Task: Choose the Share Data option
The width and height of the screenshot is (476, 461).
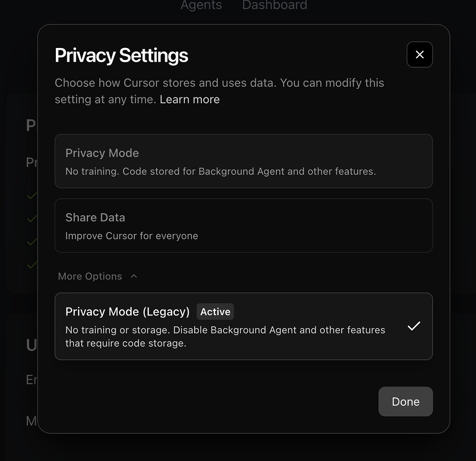Action: point(244,225)
